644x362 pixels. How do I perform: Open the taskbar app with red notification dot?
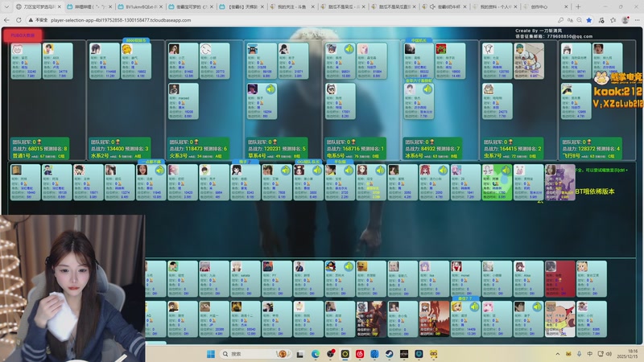pyautogui.click(x=331, y=354)
